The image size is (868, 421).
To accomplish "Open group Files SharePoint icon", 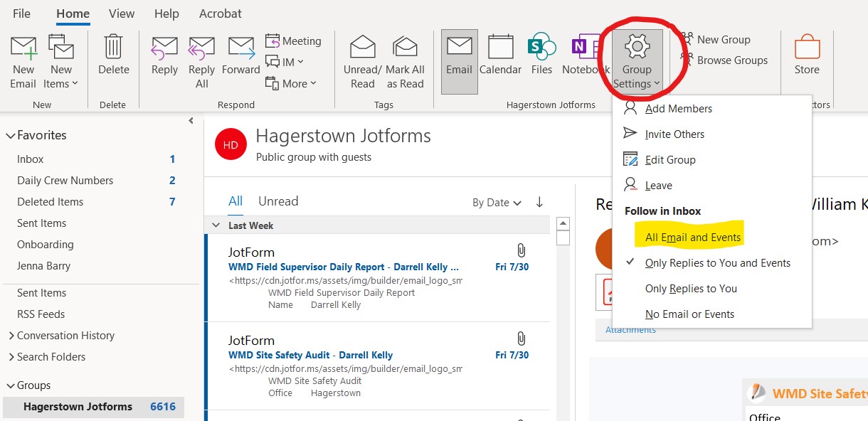I will click(x=541, y=48).
